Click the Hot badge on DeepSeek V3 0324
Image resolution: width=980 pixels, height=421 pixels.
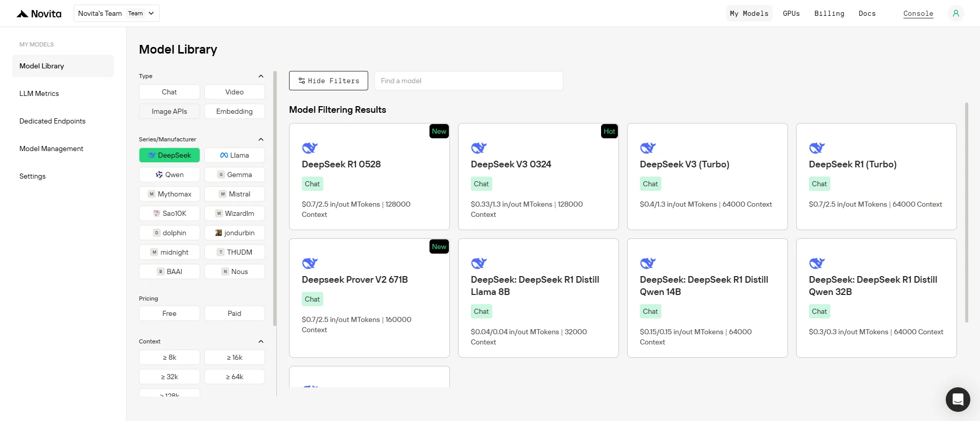[x=609, y=131]
